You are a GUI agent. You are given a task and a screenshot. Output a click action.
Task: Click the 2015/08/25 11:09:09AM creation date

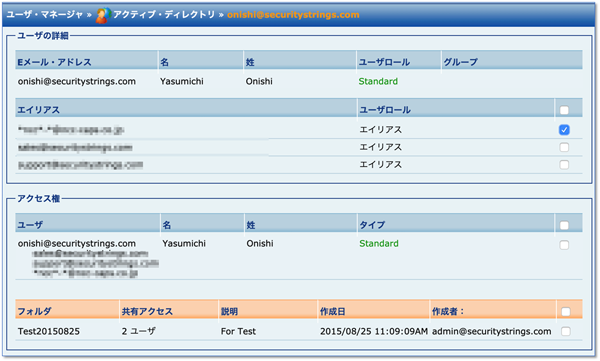point(374,332)
